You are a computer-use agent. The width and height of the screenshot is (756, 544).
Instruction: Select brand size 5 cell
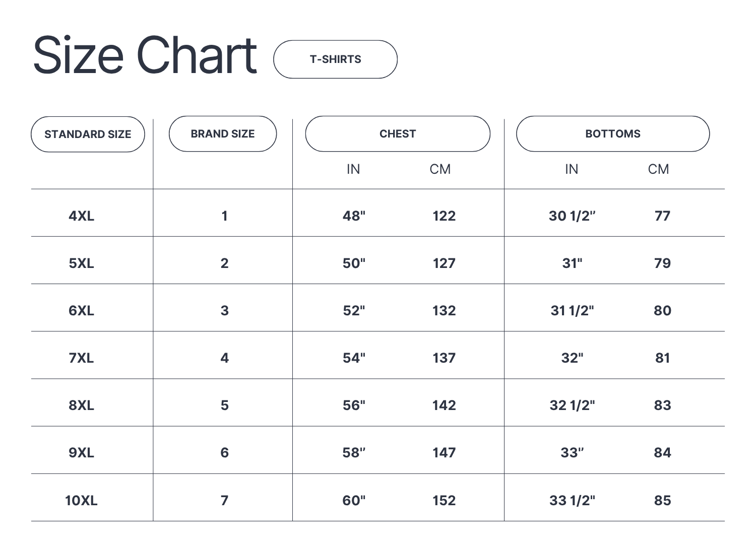click(x=224, y=405)
